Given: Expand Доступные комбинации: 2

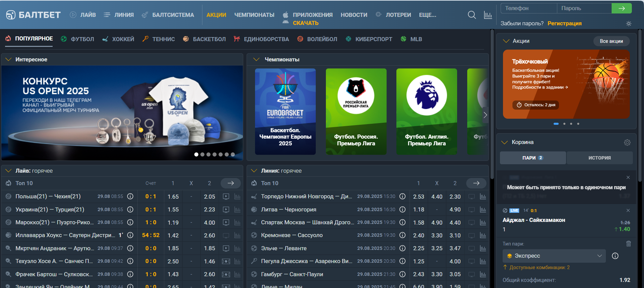Looking at the screenshot, I should click(536, 267).
